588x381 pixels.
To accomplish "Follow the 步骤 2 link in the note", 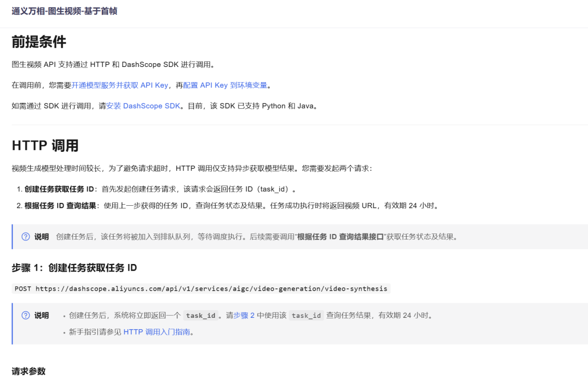I will [244, 315].
